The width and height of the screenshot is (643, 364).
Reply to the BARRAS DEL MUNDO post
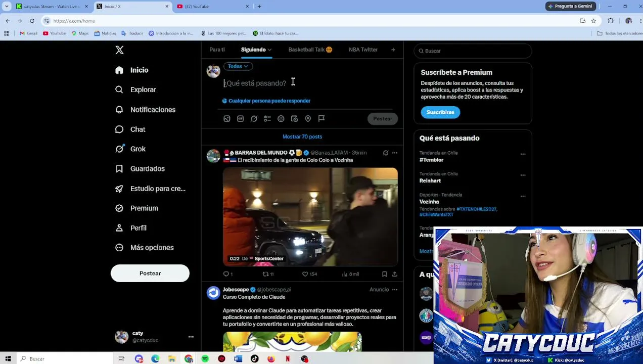click(x=227, y=274)
